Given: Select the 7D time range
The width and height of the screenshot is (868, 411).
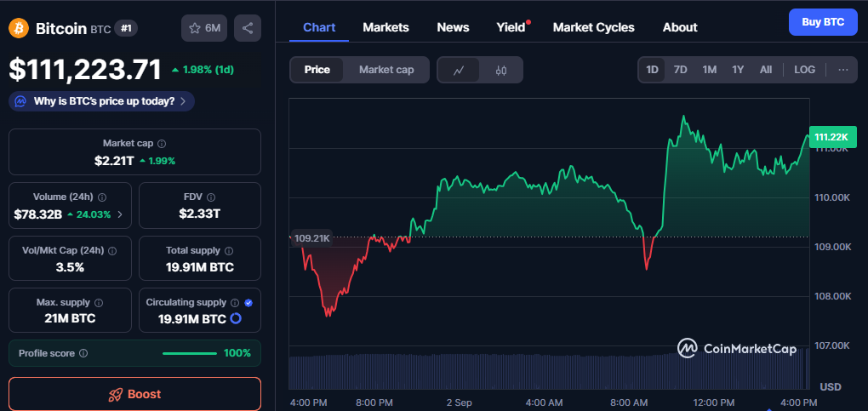Looking at the screenshot, I should [x=680, y=70].
